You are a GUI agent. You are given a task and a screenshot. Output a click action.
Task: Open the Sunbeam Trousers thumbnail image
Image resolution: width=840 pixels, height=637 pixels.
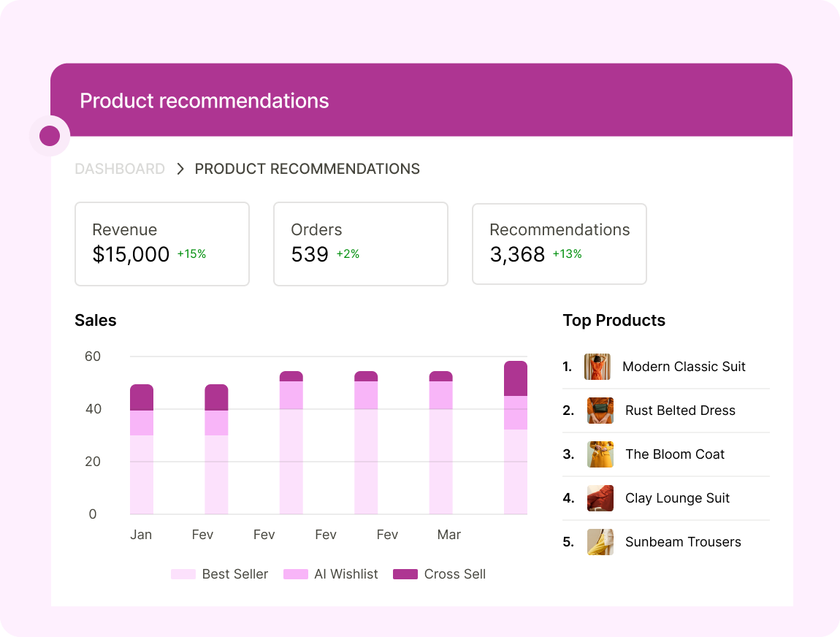[x=600, y=542]
